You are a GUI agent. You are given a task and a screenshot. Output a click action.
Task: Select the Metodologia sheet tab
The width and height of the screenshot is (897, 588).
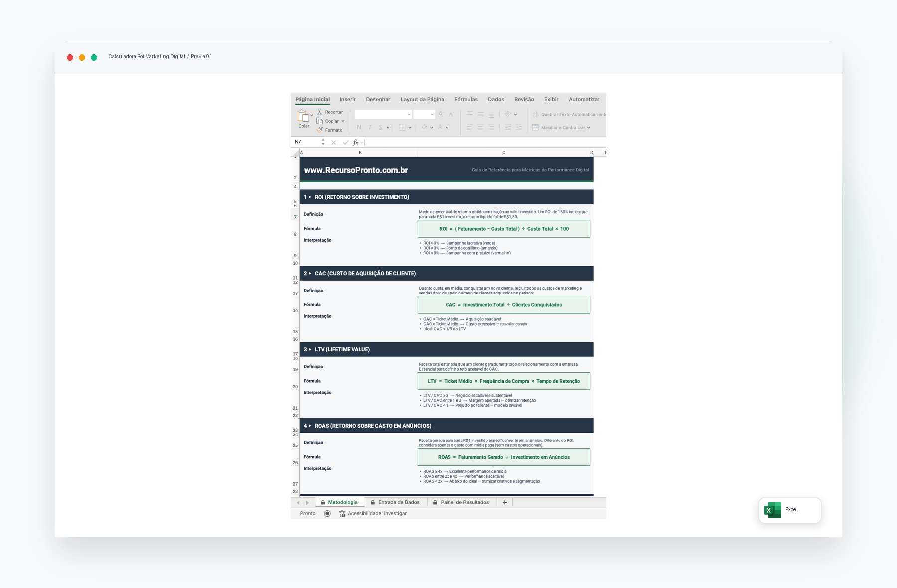point(339,502)
